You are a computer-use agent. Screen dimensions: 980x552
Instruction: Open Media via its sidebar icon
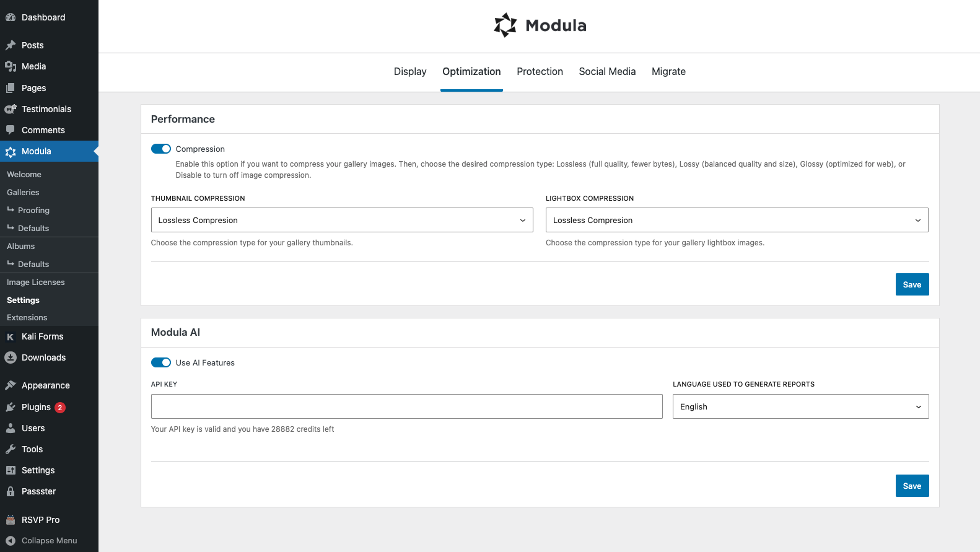(11, 66)
